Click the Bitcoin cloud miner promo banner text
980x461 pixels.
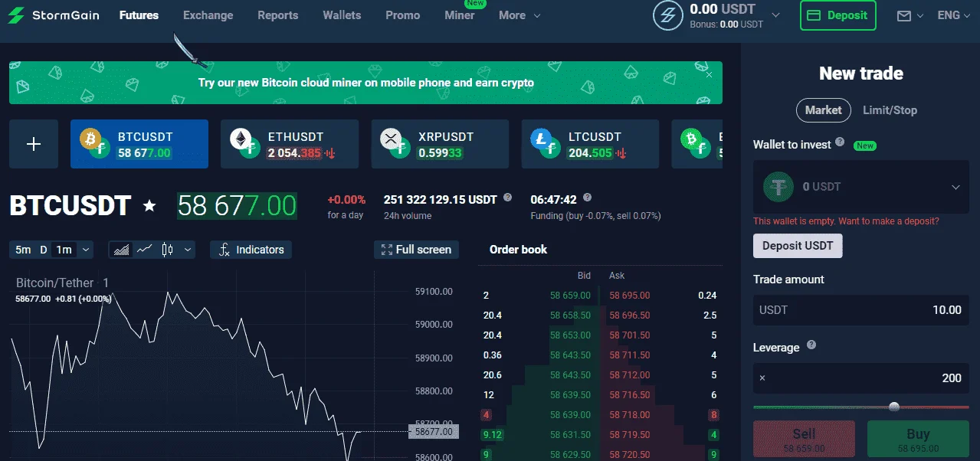(365, 83)
